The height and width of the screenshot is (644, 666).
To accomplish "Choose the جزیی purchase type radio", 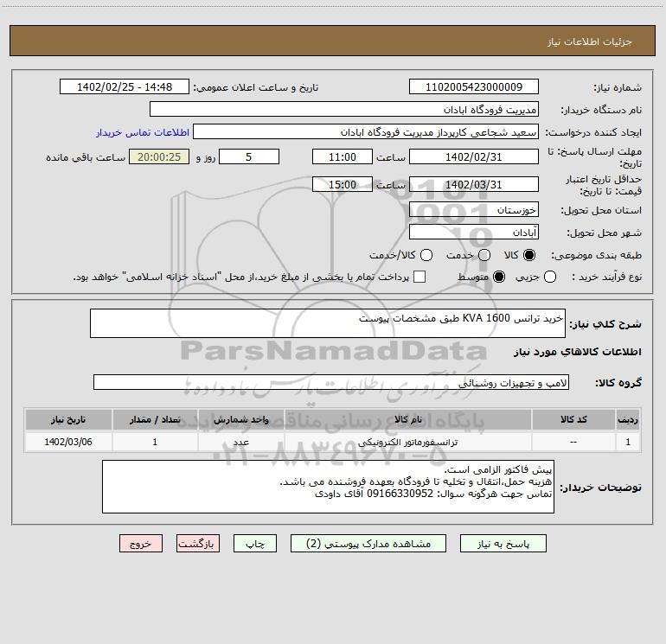I will tap(550, 277).
